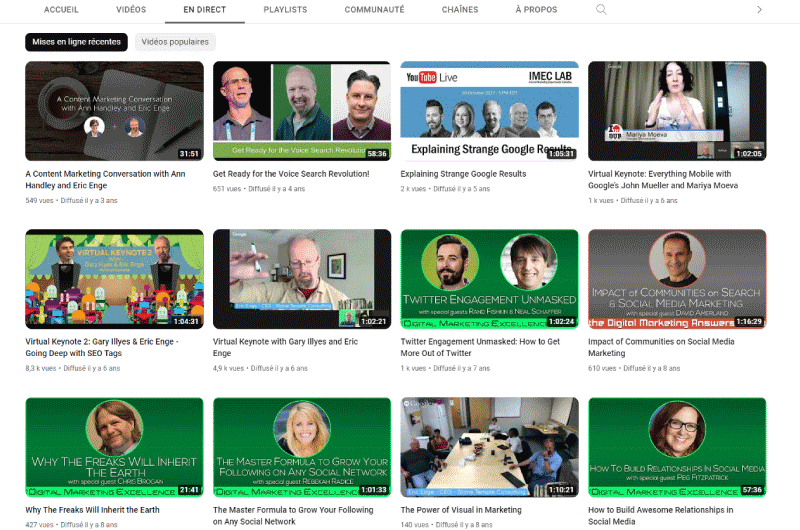This screenshot has width=800, height=530.
Task: Select the Vidéos populaires filter chip
Action: pos(175,42)
